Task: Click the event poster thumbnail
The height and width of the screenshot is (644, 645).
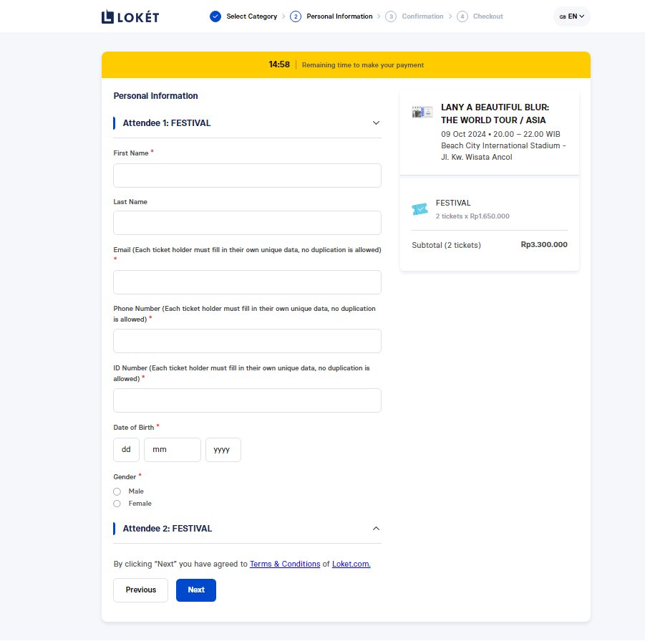Action: [x=422, y=112]
